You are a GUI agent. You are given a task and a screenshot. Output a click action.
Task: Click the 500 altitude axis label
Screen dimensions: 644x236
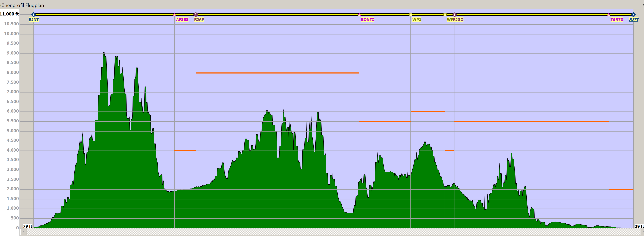tap(15, 218)
